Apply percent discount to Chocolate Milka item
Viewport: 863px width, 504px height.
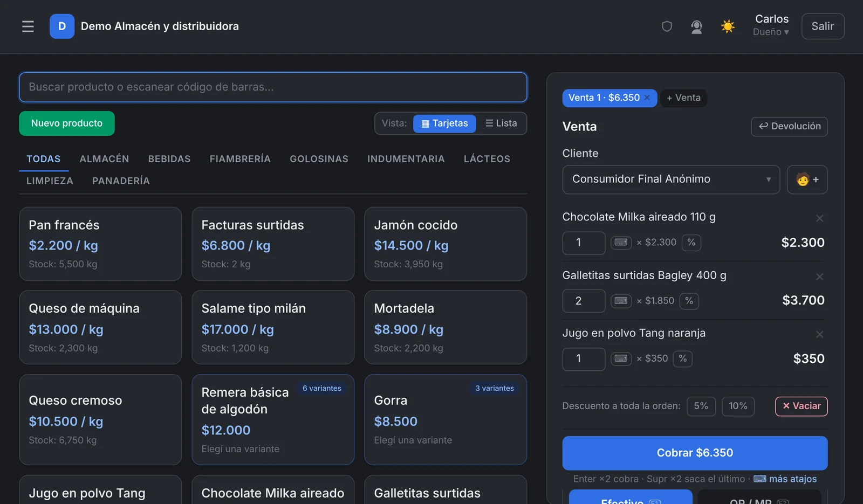691,243
